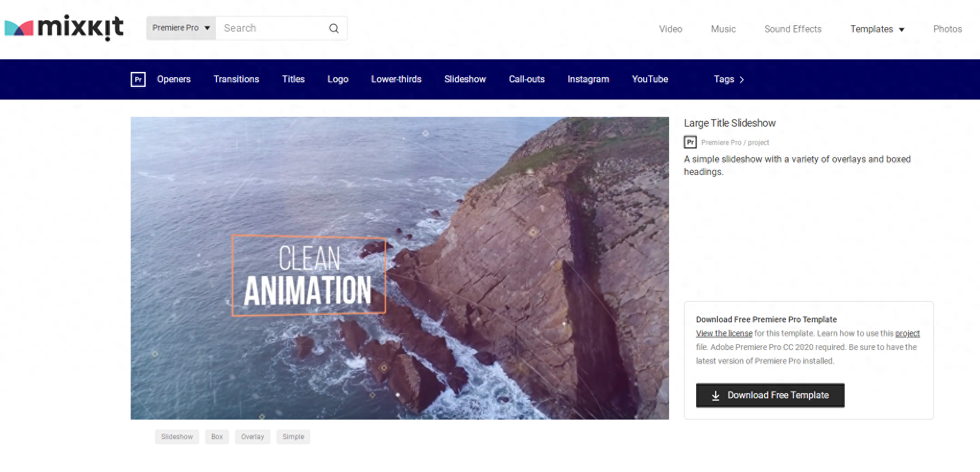Focus the Search input field
Viewport: 980px width, 472px height.
pyautogui.click(x=271, y=28)
